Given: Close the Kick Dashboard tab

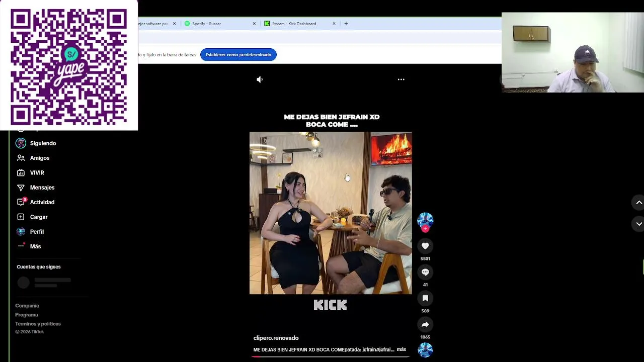Looking at the screenshot, I should [x=334, y=24].
